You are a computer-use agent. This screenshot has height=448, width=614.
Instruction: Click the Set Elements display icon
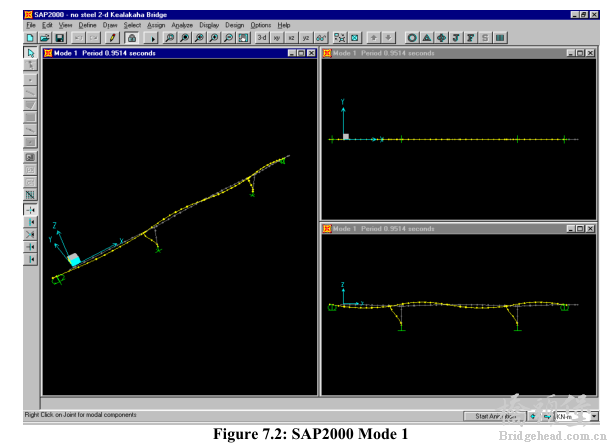click(x=355, y=38)
